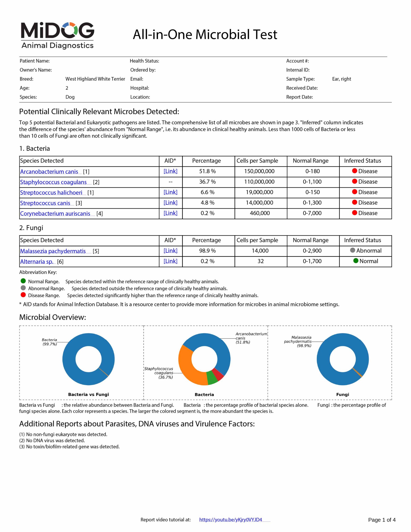
Task: Click the red Disease dot for Corynebacterium auriscanis
Action: tap(355, 213)
